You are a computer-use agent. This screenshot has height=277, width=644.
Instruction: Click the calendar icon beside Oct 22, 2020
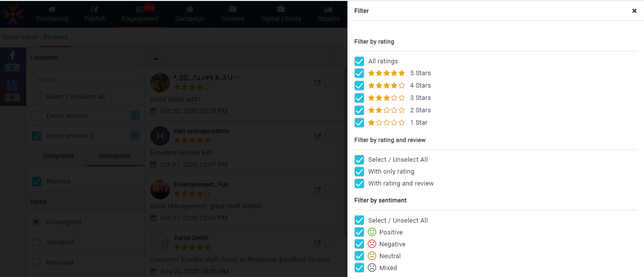tap(153, 111)
